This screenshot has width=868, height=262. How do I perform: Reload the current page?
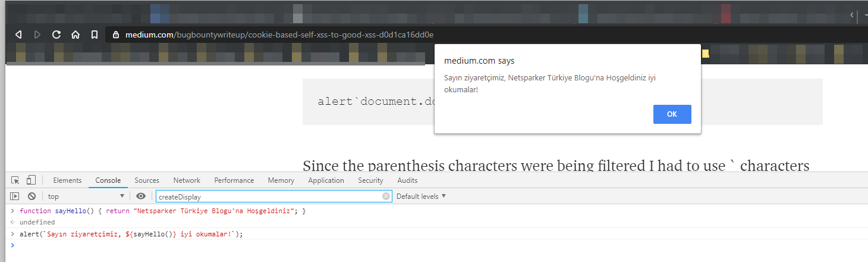click(x=56, y=35)
